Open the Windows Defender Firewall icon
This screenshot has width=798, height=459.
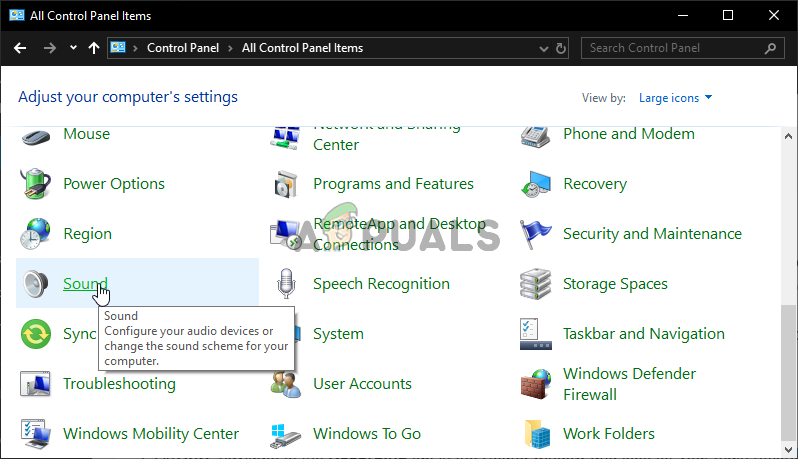536,384
